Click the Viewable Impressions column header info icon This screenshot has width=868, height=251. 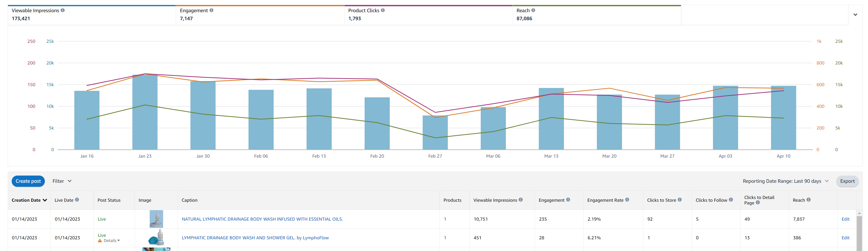coord(521,200)
